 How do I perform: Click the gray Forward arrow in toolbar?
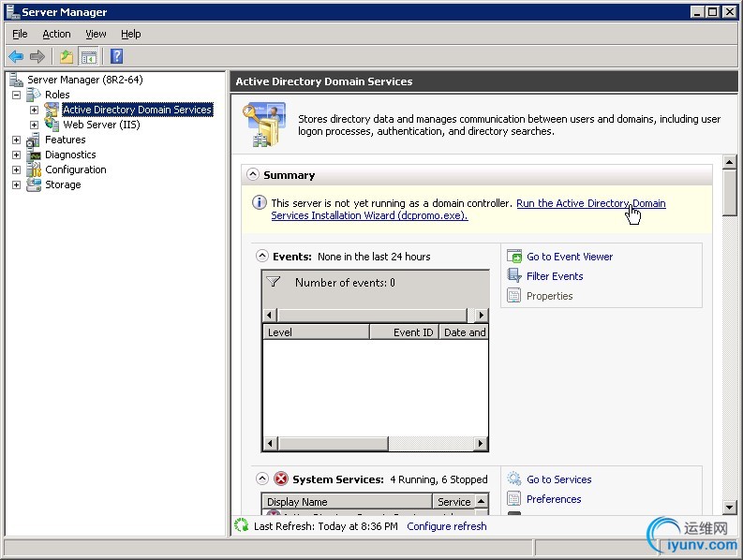(x=37, y=57)
